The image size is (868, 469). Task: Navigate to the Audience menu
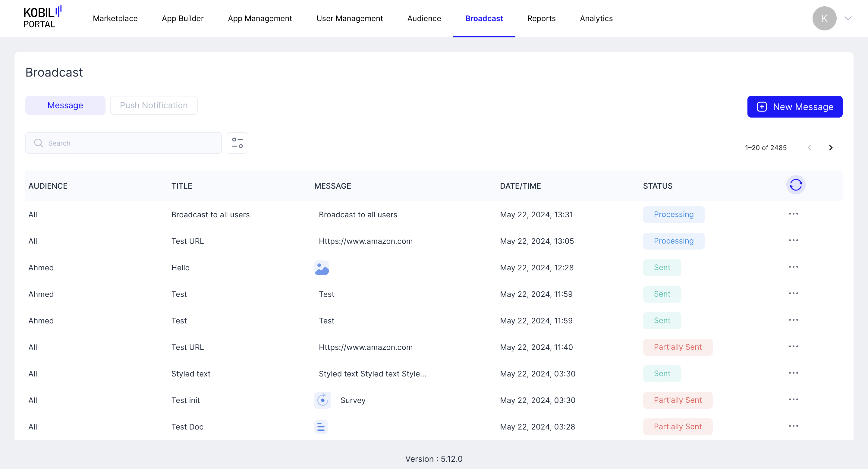424,18
